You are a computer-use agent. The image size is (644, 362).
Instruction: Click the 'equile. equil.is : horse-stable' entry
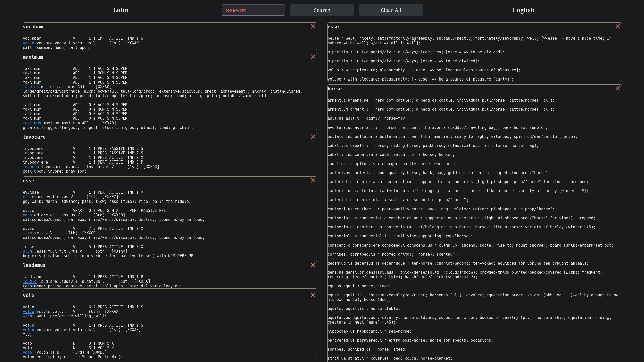364,309
